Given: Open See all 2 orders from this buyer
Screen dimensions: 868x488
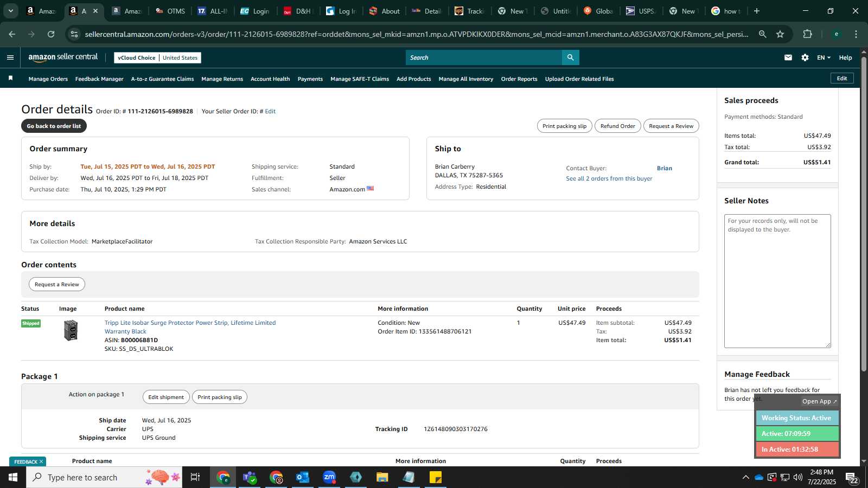Looking at the screenshot, I should coord(609,178).
